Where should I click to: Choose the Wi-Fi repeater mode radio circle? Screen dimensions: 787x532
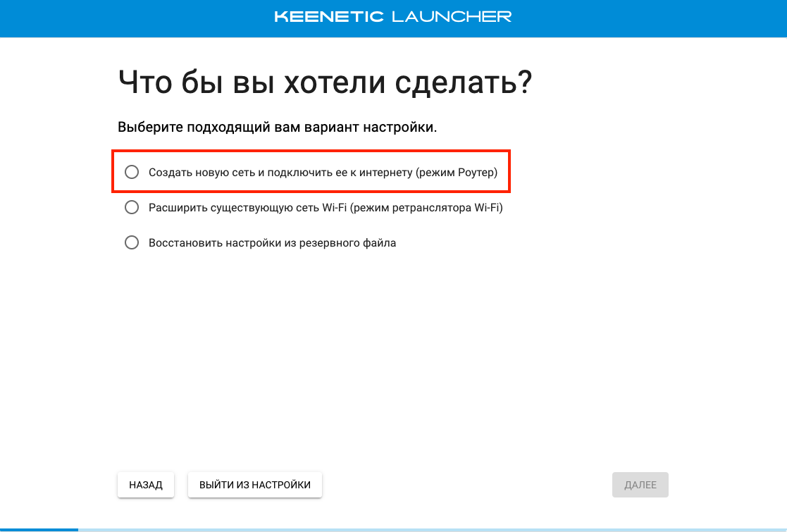pyautogui.click(x=131, y=207)
